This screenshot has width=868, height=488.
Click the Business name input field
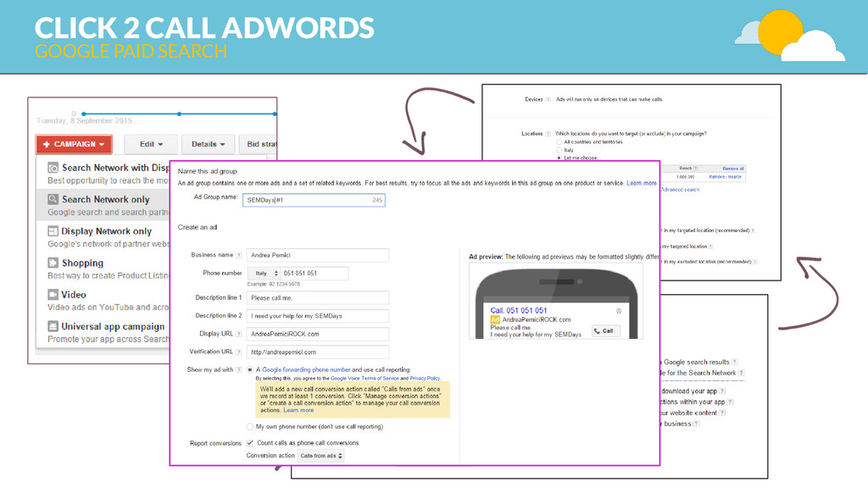tap(318, 255)
